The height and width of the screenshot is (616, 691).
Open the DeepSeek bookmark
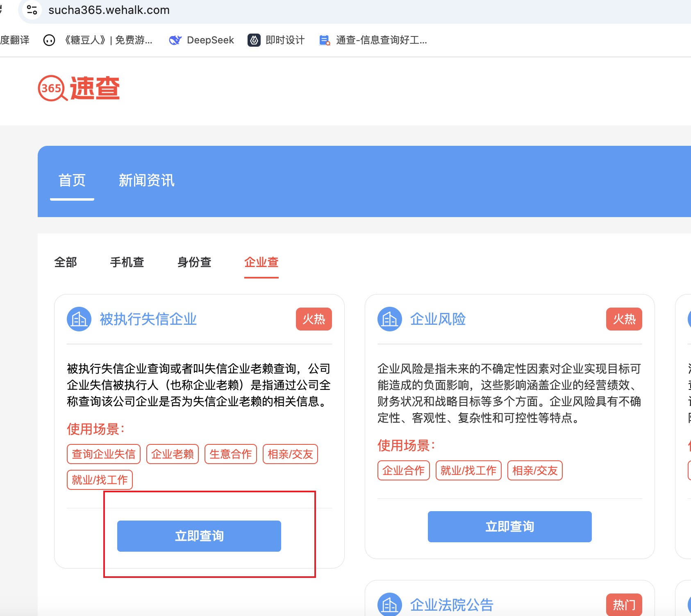tap(201, 40)
